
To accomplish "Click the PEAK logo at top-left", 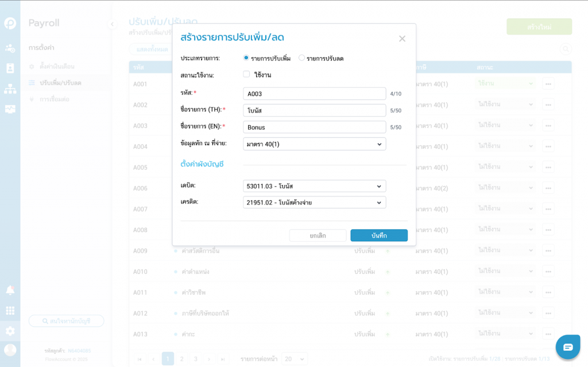I will [10, 23].
